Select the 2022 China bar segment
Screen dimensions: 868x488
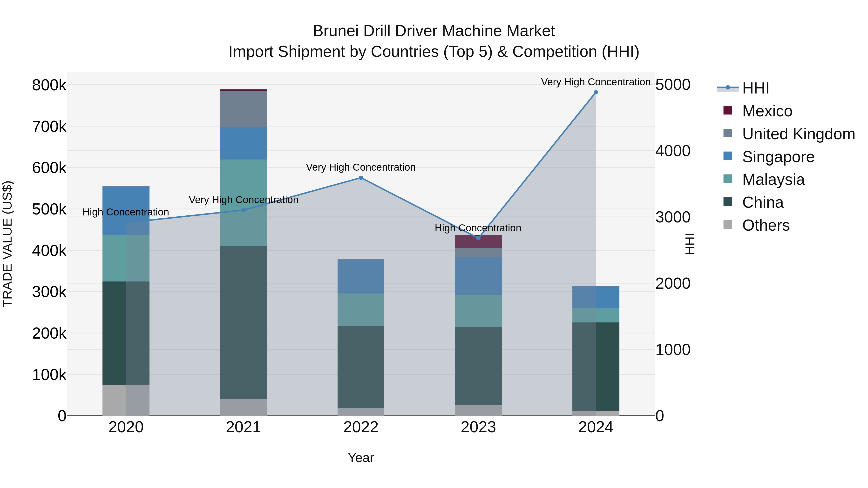pyautogui.click(x=361, y=367)
